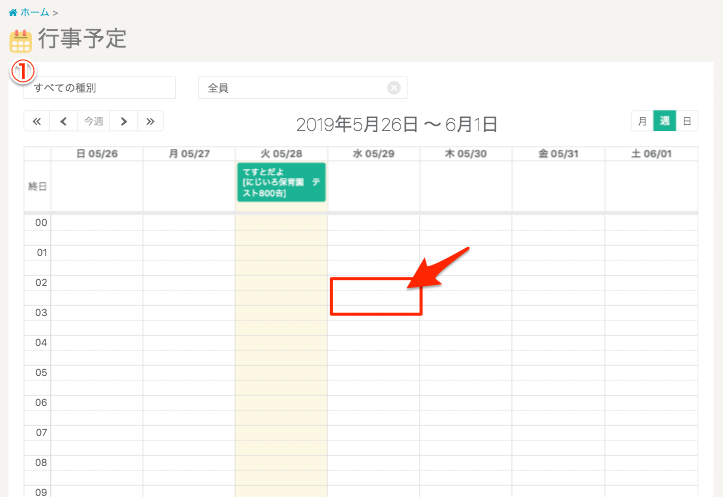The width and height of the screenshot is (723, 497).
Task: Switch to month view (月)
Action: point(642,121)
